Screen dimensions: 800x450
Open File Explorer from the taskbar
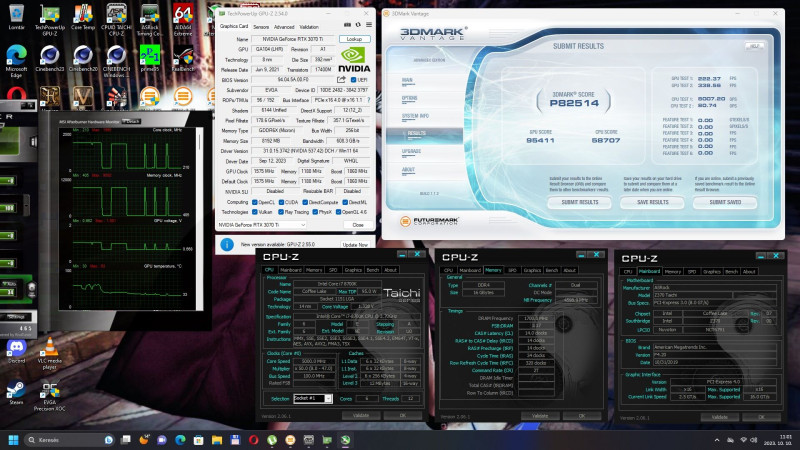click(x=217, y=440)
